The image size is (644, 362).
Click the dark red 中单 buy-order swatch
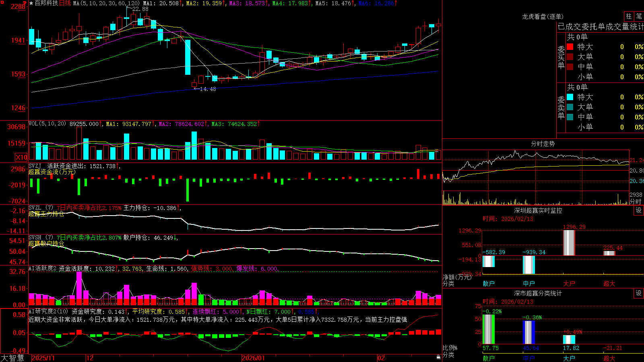coord(570,67)
